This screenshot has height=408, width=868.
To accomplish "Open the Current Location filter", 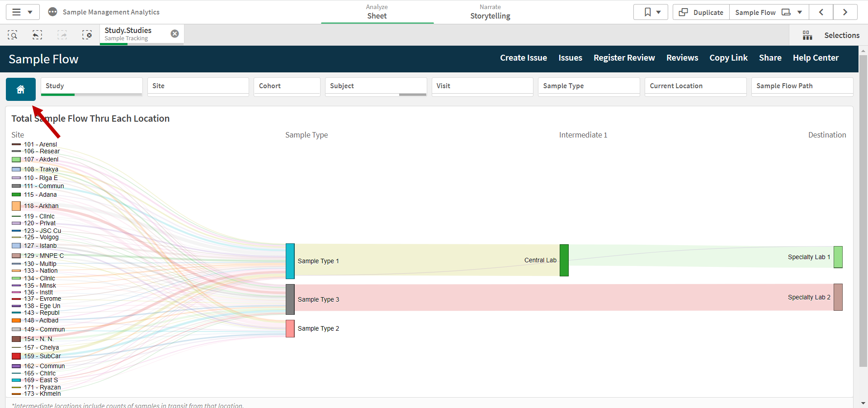I will [x=695, y=86].
